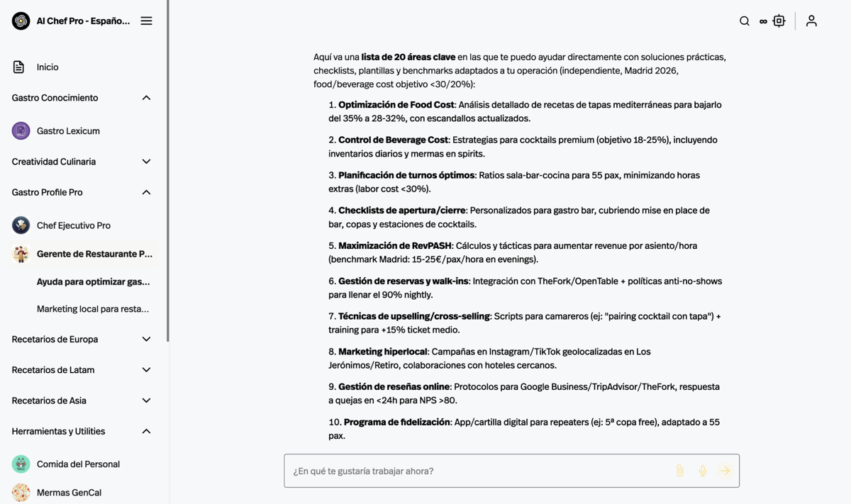
Task: Open the user account profile icon
Action: [811, 21]
